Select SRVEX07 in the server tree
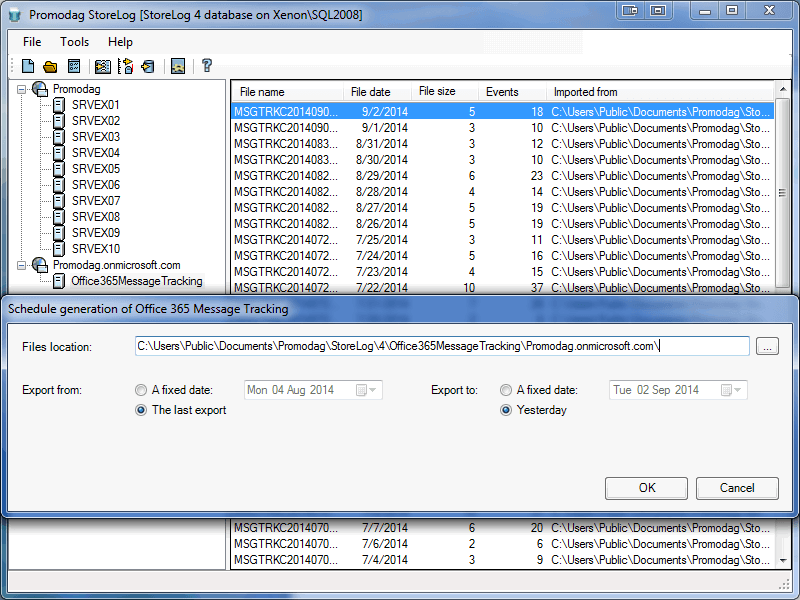Image resolution: width=800 pixels, height=600 pixels. (x=96, y=201)
